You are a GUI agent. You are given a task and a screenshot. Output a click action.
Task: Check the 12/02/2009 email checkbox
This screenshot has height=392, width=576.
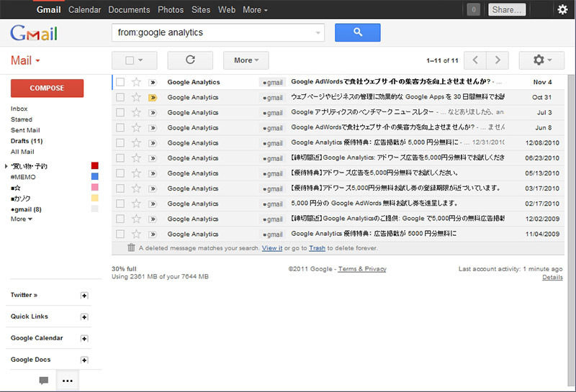[120, 219]
